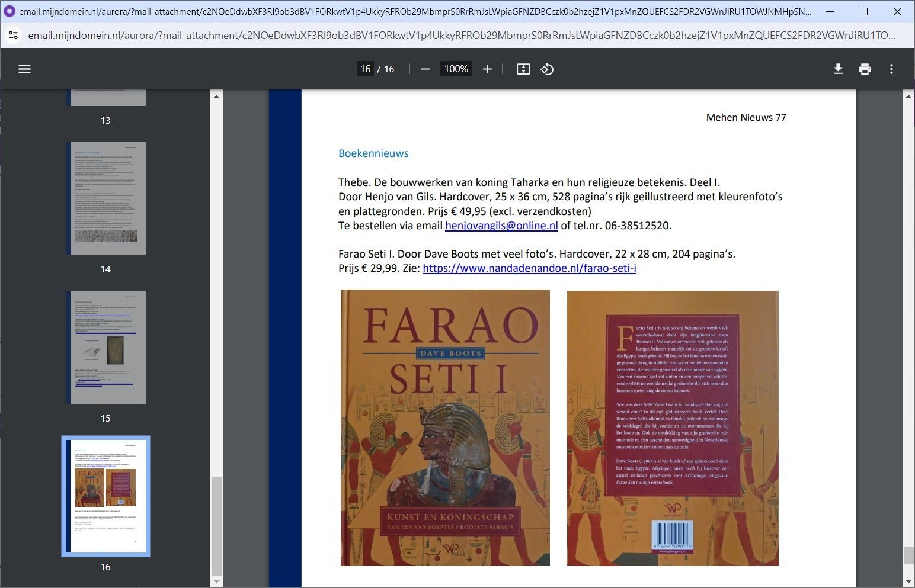
Task: Open henjovangils@online.nl email link
Action: coord(501,226)
